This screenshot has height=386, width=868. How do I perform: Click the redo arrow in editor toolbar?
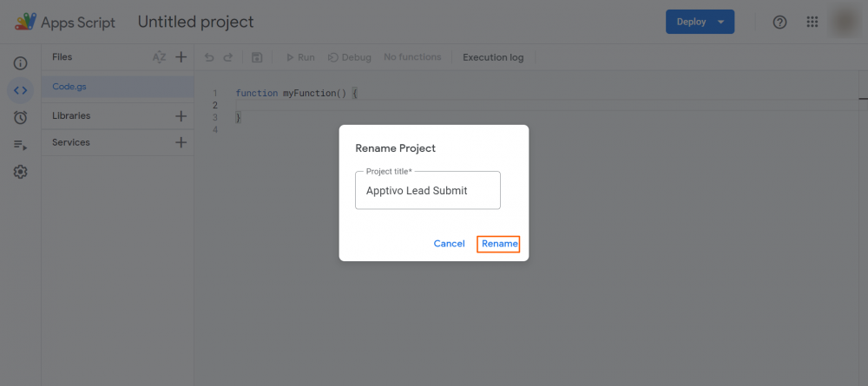(228, 58)
